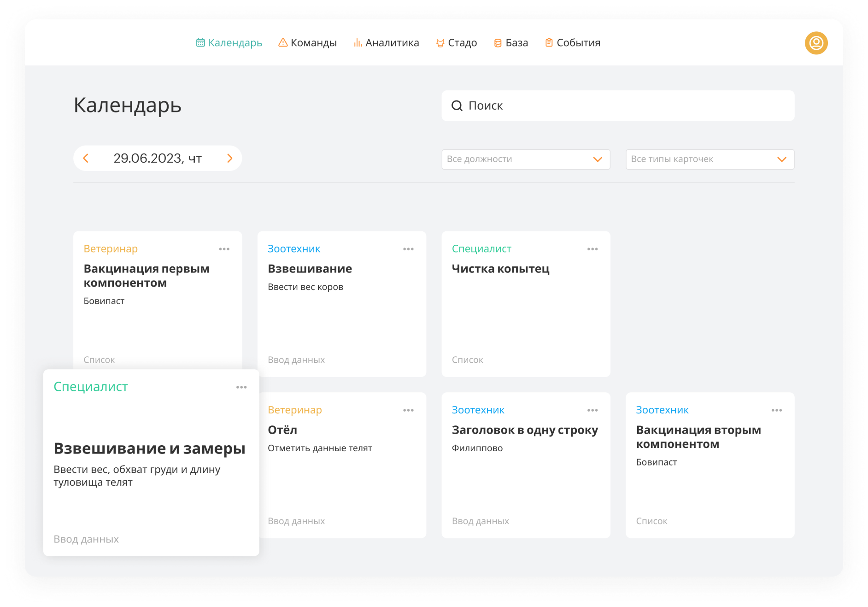This screenshot has width=868, height=607.
Task: Open the Чистка копытец card title
Action: 500,269
